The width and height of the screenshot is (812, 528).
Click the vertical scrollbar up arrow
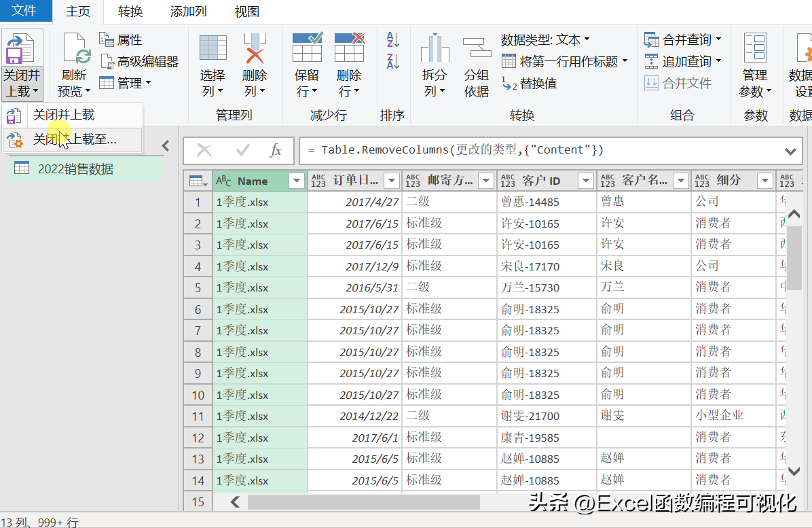pos(794,214)
